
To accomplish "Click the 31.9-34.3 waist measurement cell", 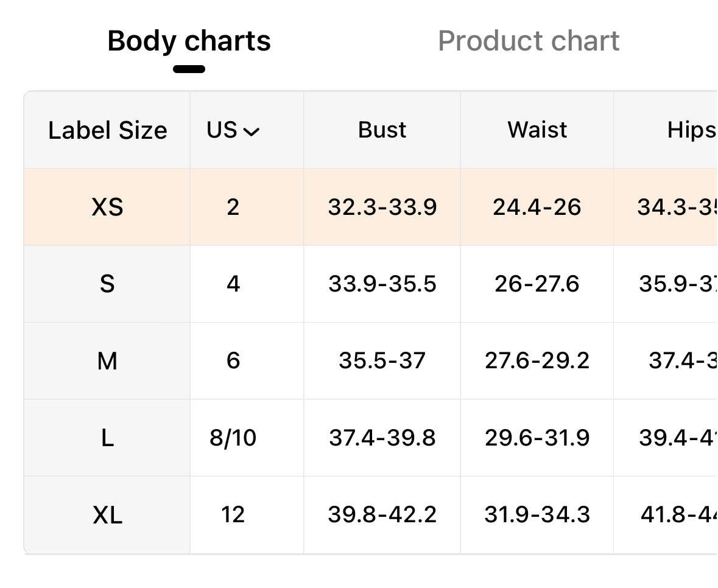I will click(537, 515).
